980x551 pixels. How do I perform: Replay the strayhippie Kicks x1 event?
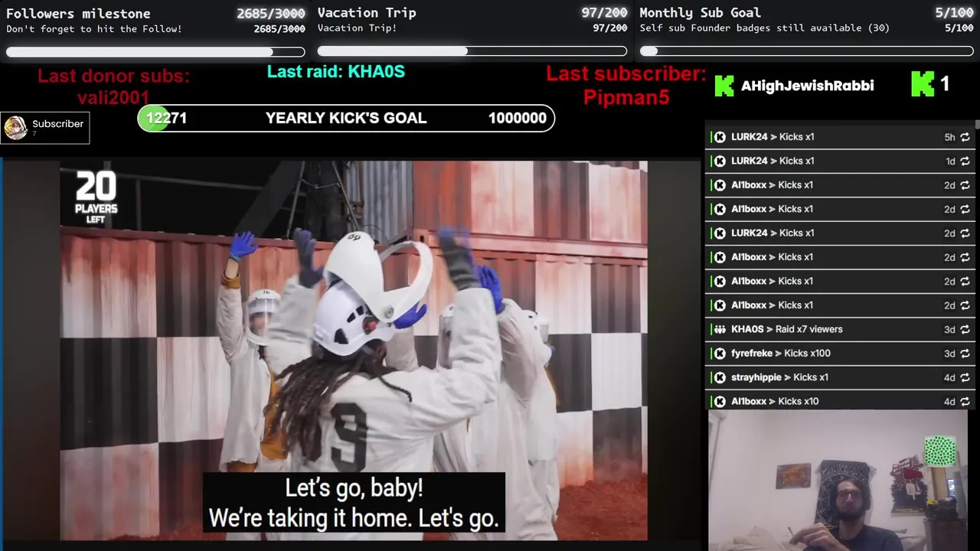(x=965, y=377)
